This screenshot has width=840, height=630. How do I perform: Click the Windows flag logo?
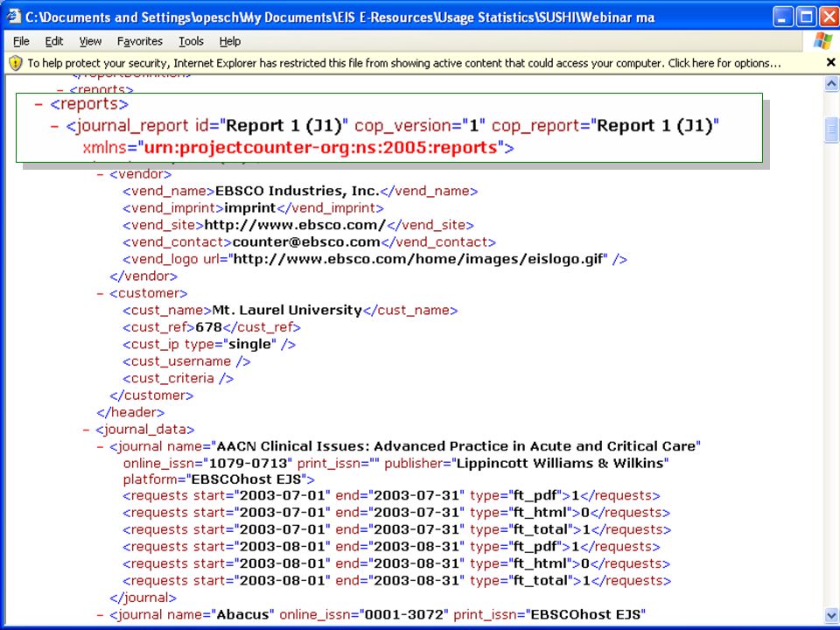pyautogui.click(x=822, y=41)
